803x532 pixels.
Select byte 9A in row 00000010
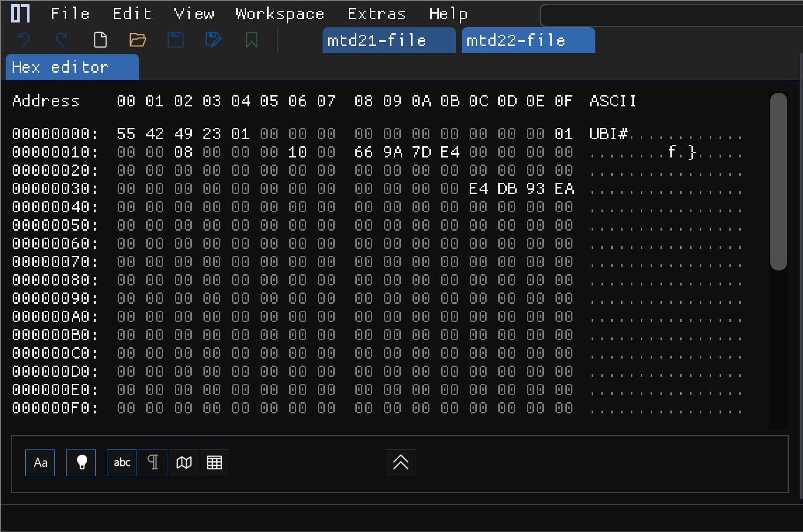(393, 152)
